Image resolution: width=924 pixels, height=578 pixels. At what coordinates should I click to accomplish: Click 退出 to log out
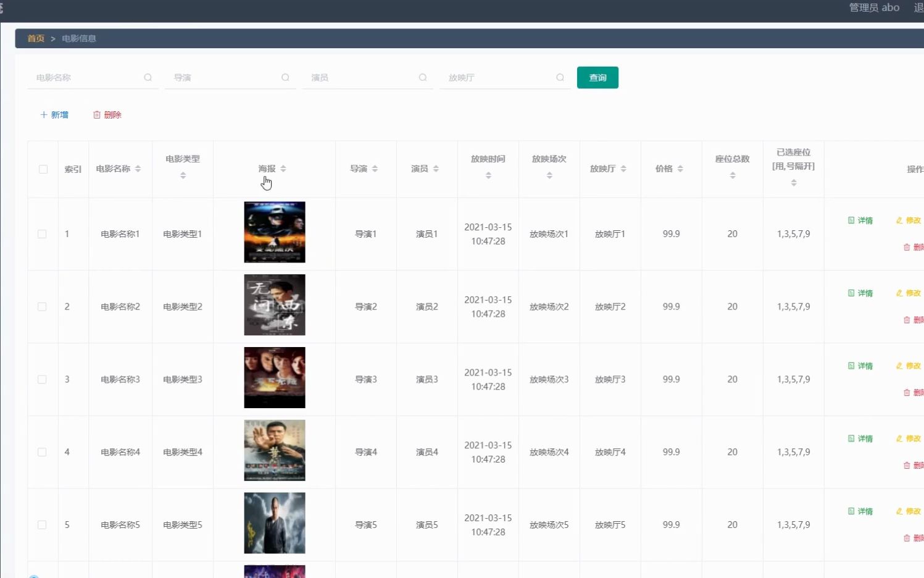pyautogui.click(x=918, y=7)
